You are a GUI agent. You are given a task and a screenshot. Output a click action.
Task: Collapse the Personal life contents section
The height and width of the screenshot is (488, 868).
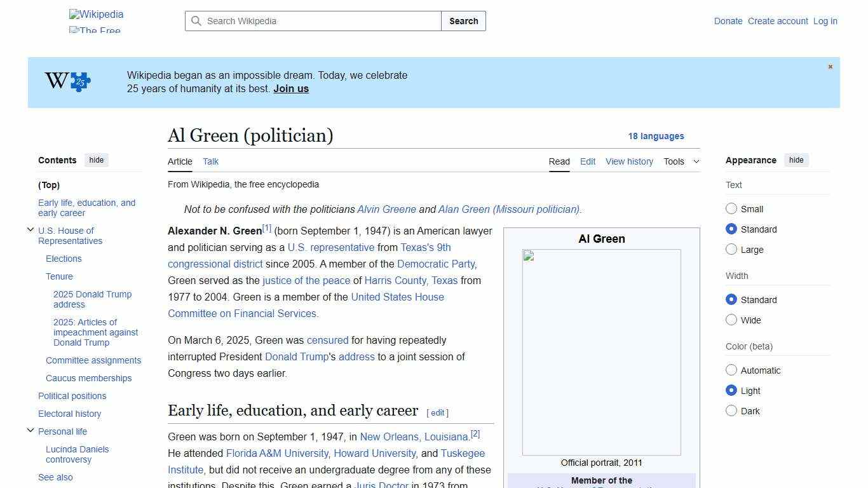pos(31,430)
